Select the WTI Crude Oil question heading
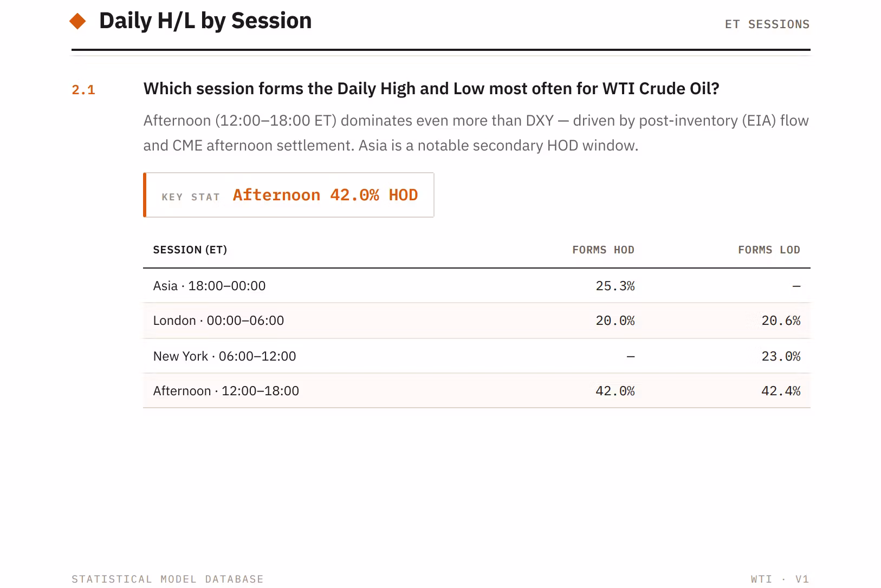 tap(431, 89)
